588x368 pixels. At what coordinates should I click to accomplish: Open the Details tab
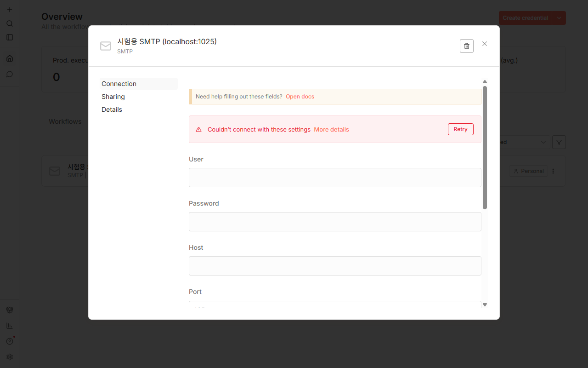(x=139, y=109)
